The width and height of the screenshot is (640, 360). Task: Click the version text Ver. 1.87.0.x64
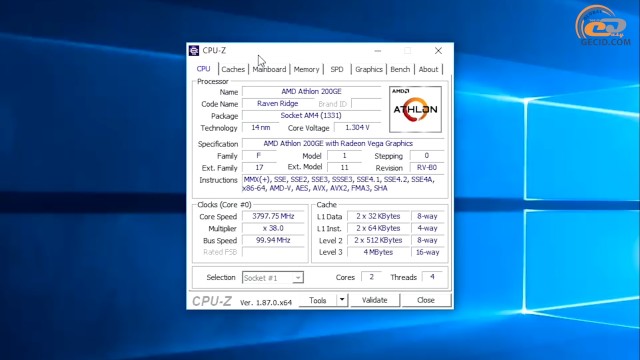[266, 303]
